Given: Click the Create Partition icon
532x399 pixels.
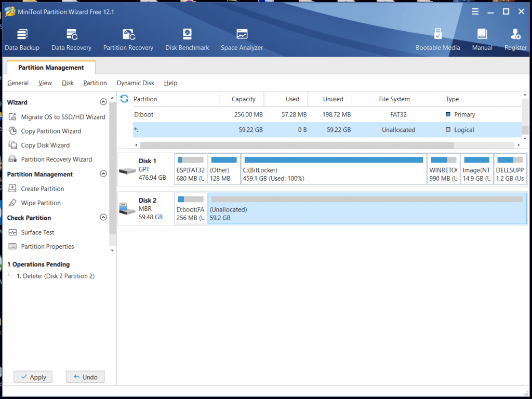Looking at the screenshot, I should pos(12,189).
